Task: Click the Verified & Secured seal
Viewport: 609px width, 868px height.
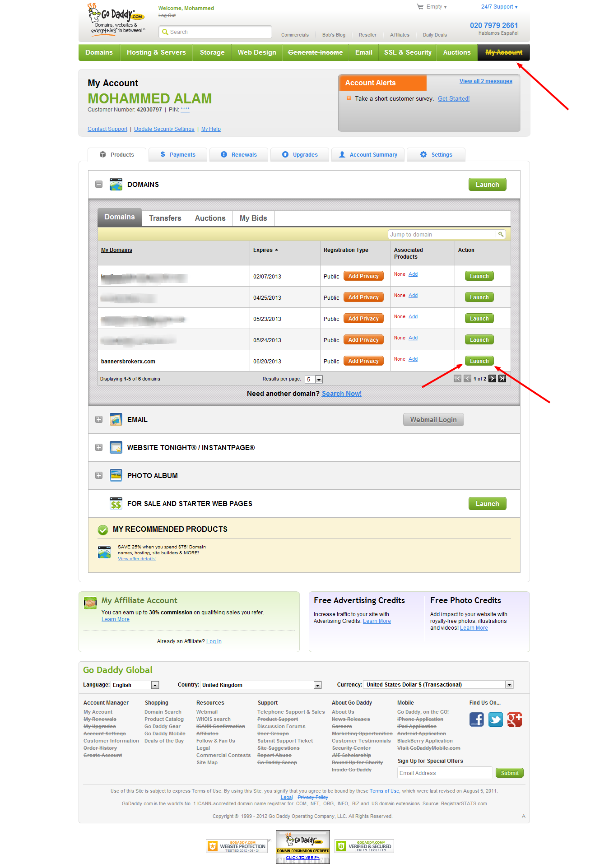Action: tap(364, 846)
